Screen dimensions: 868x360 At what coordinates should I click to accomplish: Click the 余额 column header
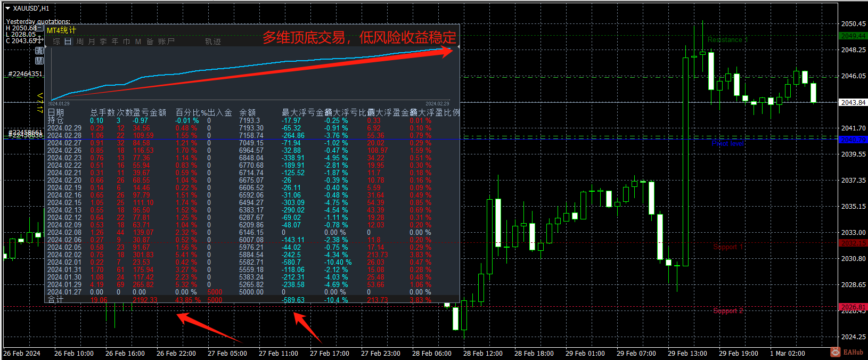tap(248, 112)
